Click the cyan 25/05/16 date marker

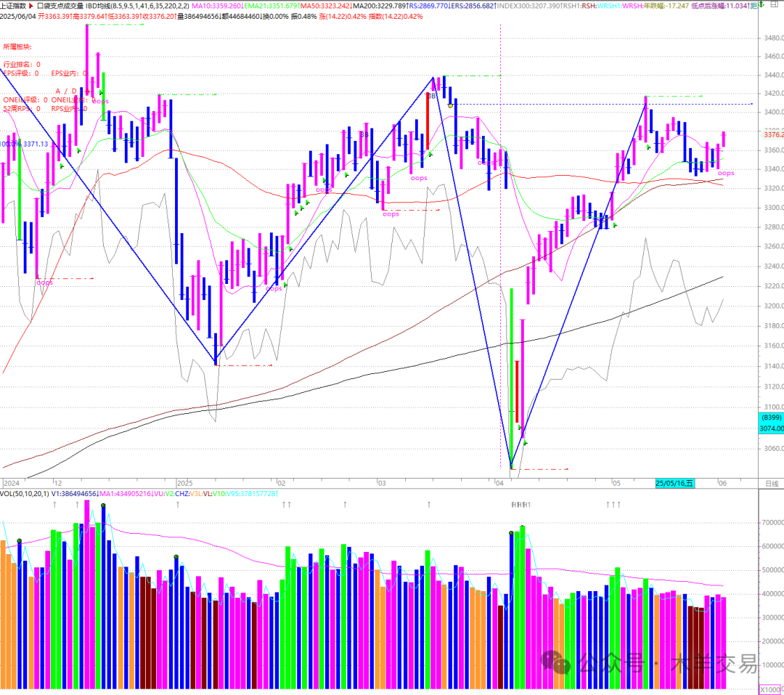point(674,483)
